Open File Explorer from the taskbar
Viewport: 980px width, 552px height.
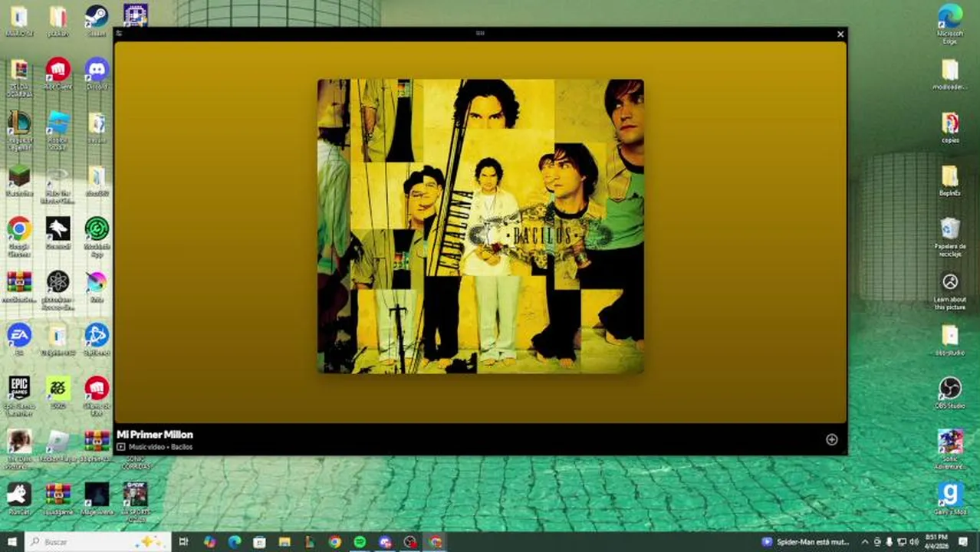point(284,542)
